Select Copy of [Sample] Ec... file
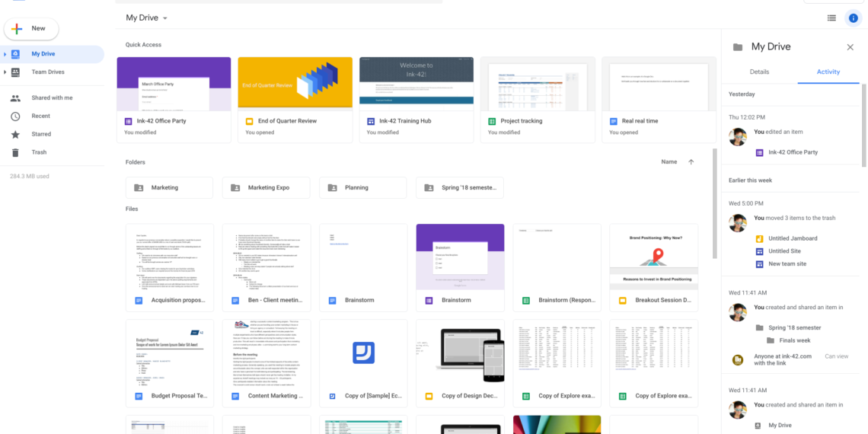Viewport: 868px width, 434px height. click(x=363, y=364)
